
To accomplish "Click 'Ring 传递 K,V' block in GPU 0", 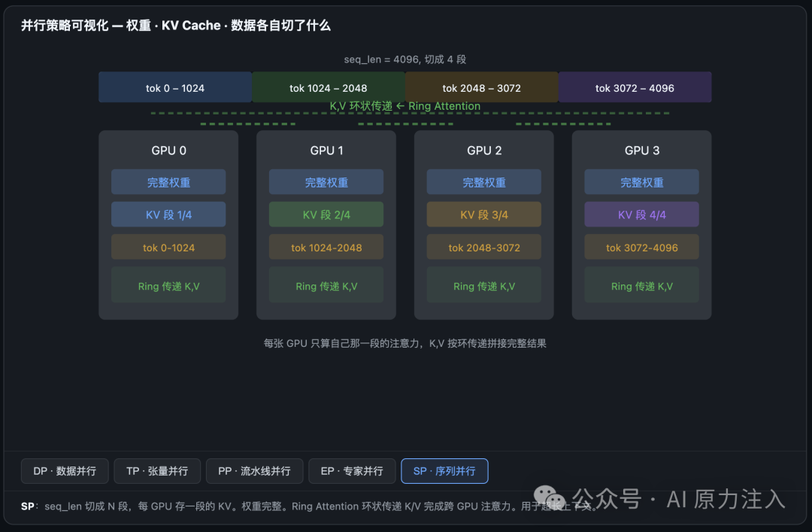I will click(x=169, y=284).
